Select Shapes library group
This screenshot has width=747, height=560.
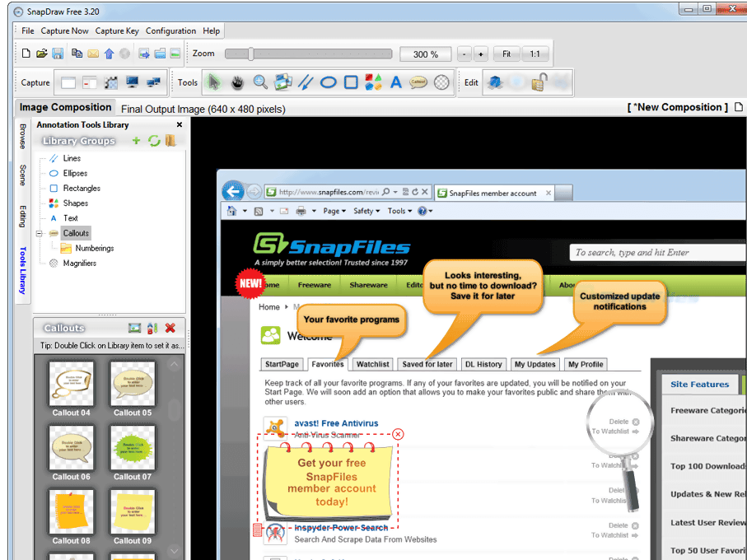tap(76, 203)
